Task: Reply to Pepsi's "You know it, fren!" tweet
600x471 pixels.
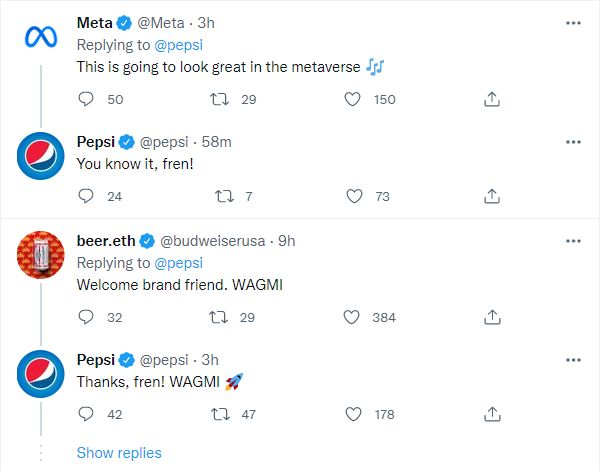Action: coord(86,196)
